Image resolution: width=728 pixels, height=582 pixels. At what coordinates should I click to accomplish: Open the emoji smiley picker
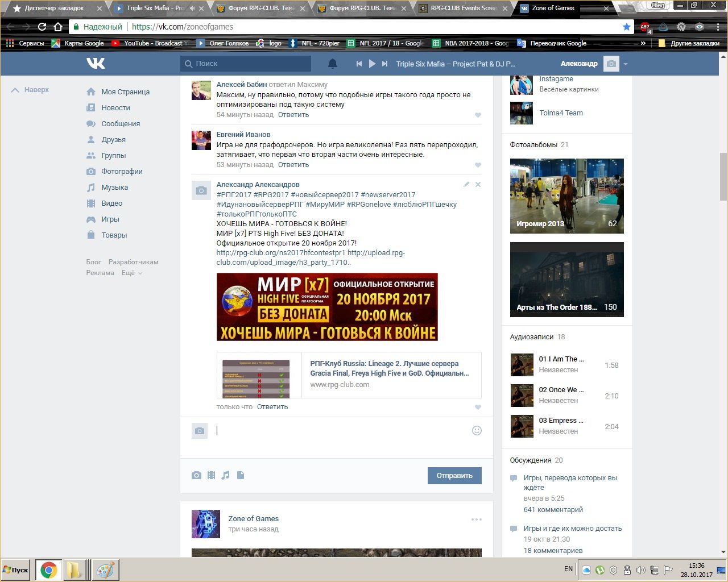pos(477,431)
